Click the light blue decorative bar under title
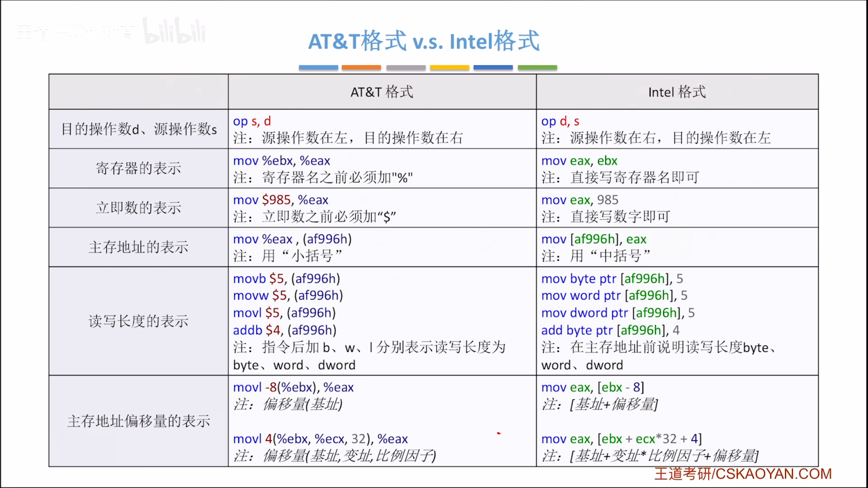Screen dimensions: 868x488 coord(318,67)
